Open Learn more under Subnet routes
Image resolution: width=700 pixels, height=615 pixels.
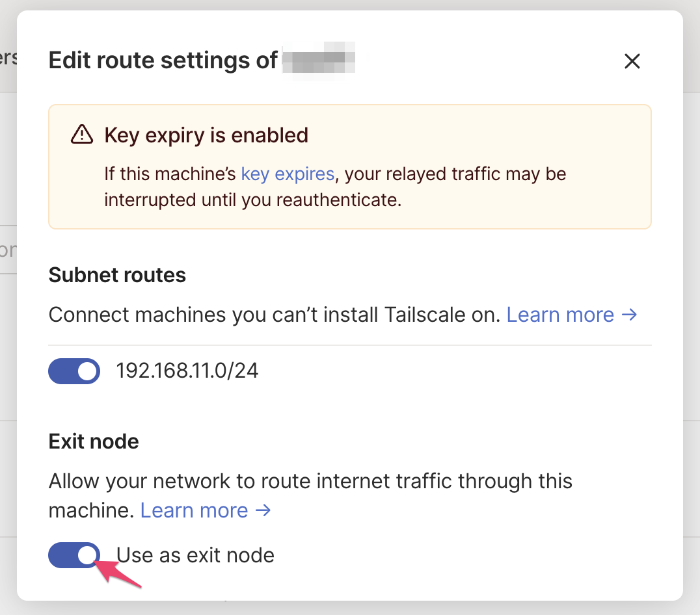[x=560, y=315]
